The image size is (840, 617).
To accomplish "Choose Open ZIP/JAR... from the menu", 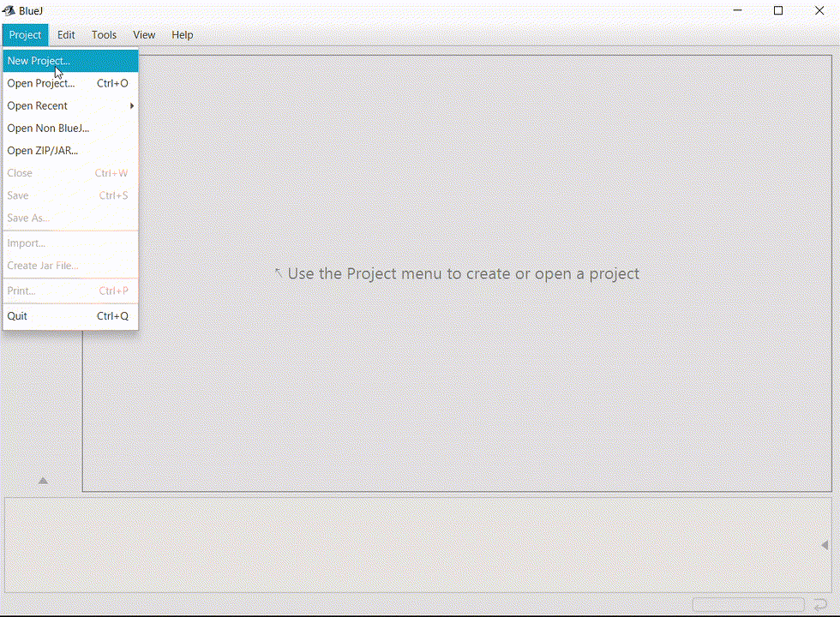I will [43, 151].
